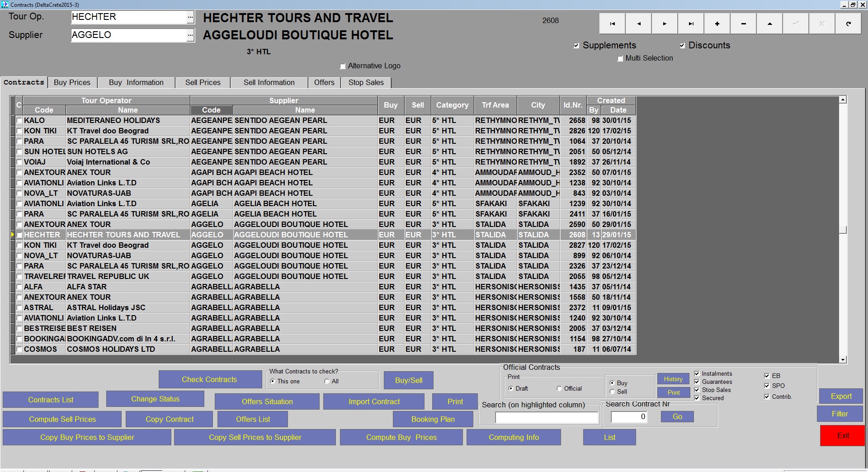868x472 pixels.
Task: Go to first record in navigator
Action: pyautogui.click(x=612, y=24)
